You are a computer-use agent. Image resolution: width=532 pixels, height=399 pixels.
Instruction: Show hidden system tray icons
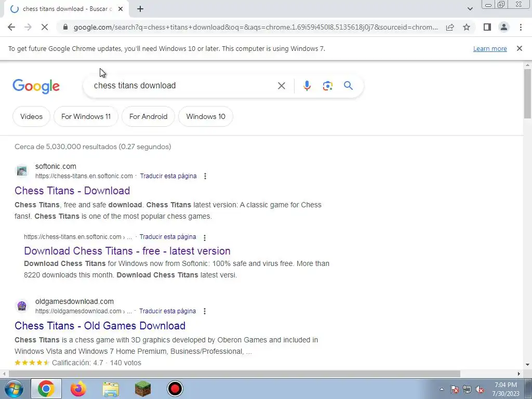point(442,390)
